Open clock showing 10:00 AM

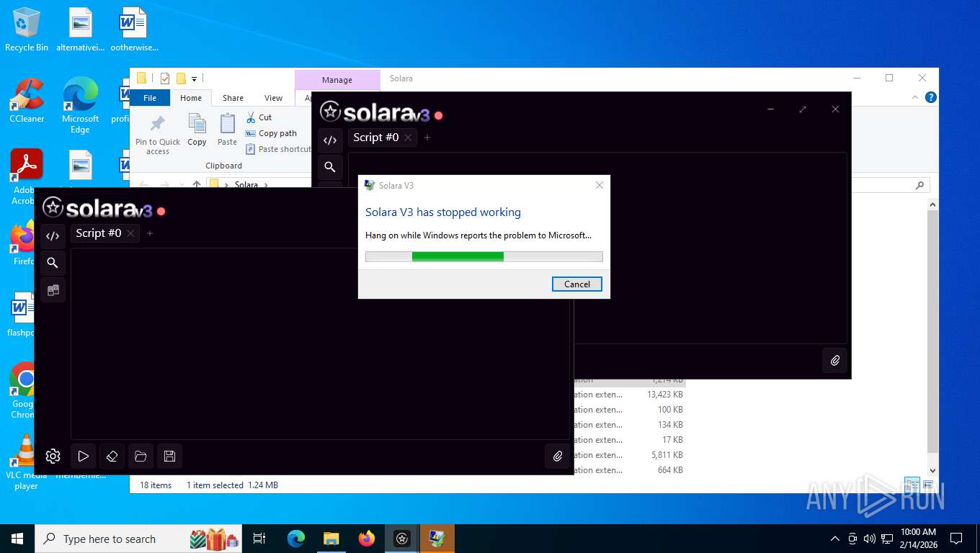[918, 538]
